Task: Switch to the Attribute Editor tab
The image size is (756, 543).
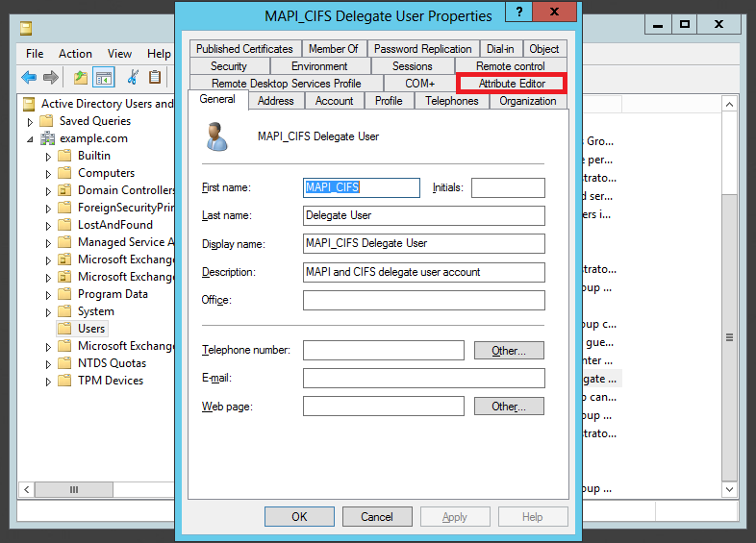Action: (x=512, y=84)
